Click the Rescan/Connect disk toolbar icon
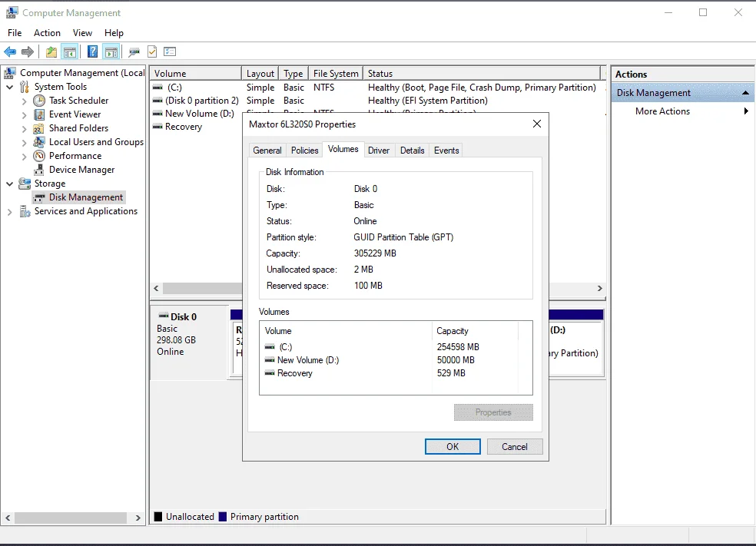 pyautogui.click(x=134, y=51)
